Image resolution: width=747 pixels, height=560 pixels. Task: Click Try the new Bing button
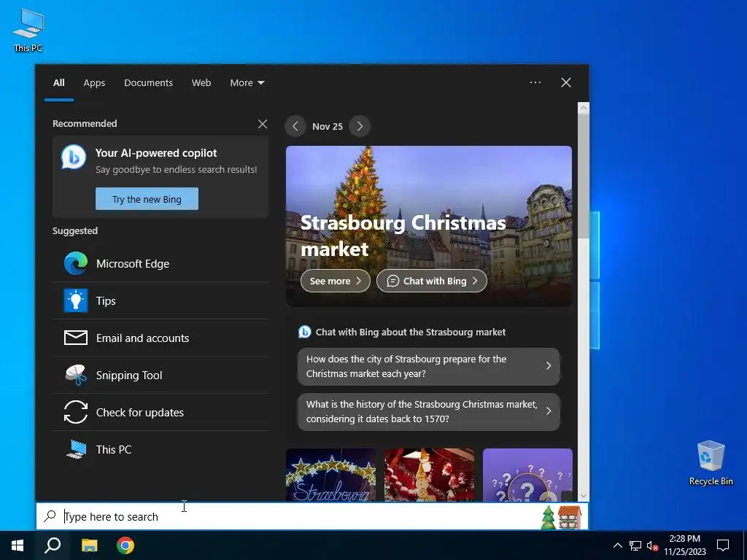[147, 199]
